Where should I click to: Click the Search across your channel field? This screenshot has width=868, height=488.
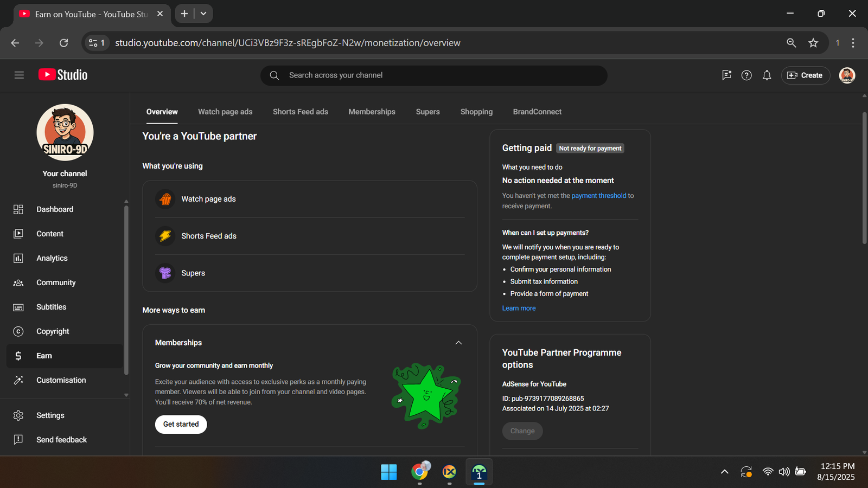click(434, 75)
